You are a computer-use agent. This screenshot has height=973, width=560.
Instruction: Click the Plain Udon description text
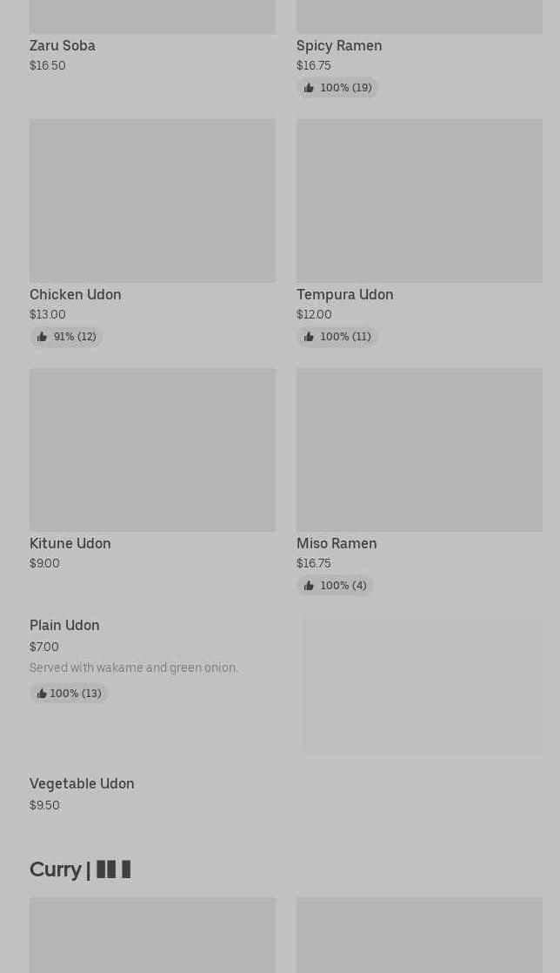(x=134, y=668)
